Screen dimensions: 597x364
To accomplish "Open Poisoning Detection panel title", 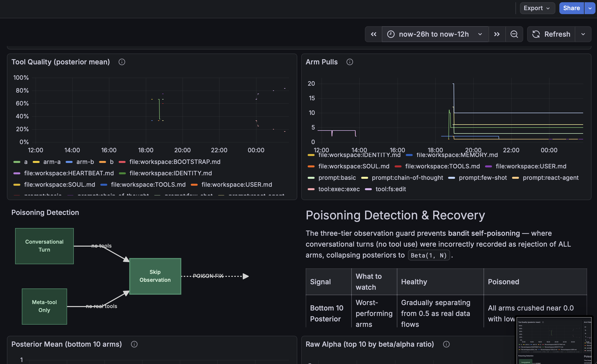I will click(45, 212).
